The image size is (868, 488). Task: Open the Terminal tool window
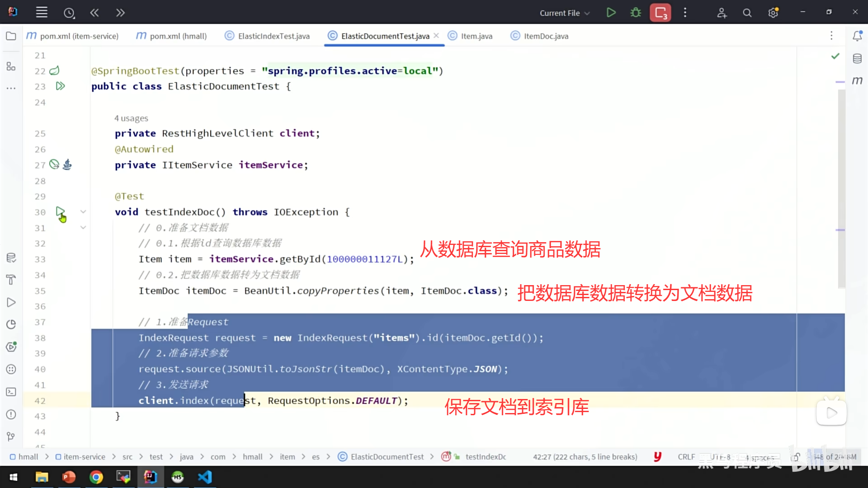tap(11, 392)
